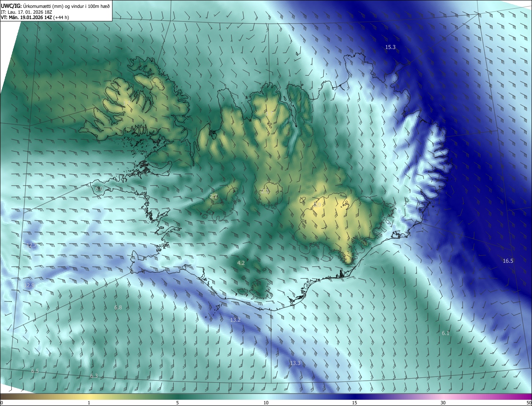Click the 5 tick on color scale
The width and height of the screenshot is (532, 406).
(177, 403)
